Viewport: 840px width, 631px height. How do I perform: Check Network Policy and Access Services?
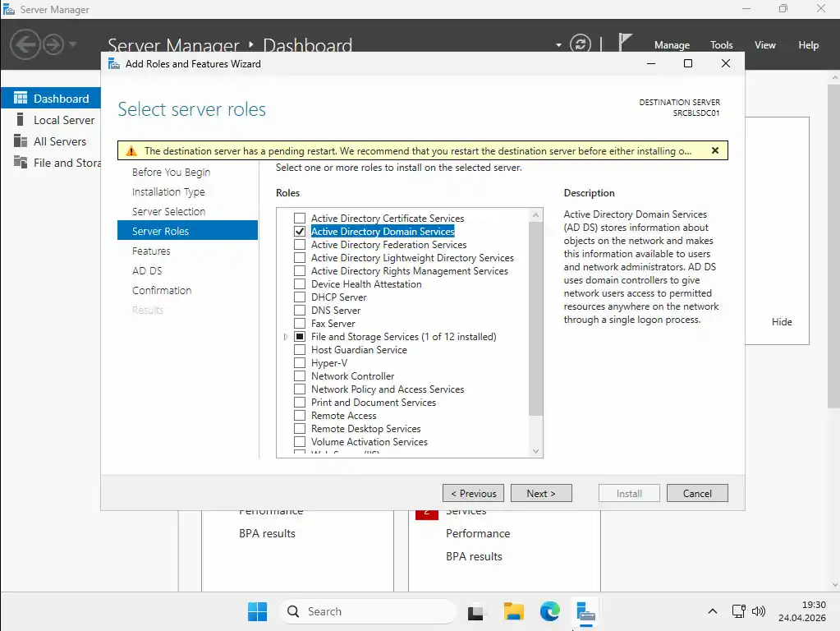pyautogui.click(x=300, y=389)
